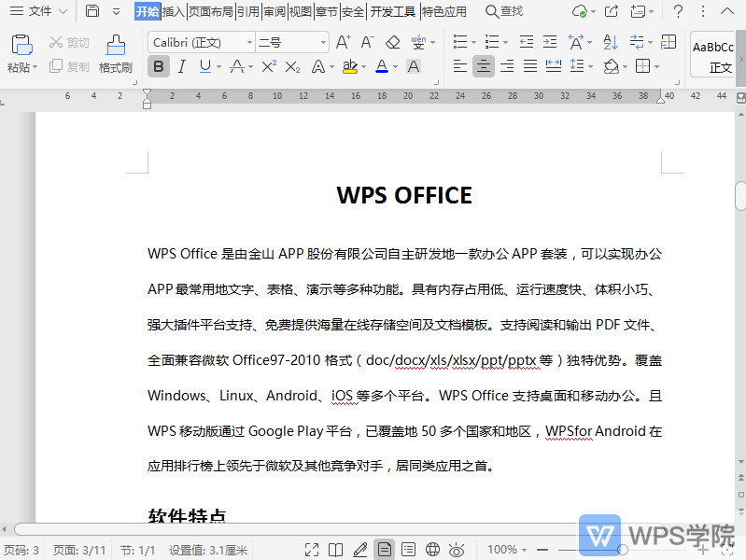Click the distributed alignment icon
The width and height of the screenshot is (746, 560).
554,66
